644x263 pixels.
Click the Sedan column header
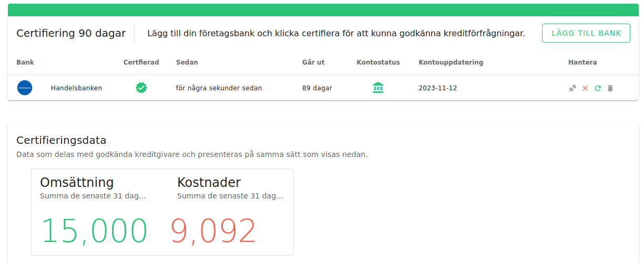187,62
